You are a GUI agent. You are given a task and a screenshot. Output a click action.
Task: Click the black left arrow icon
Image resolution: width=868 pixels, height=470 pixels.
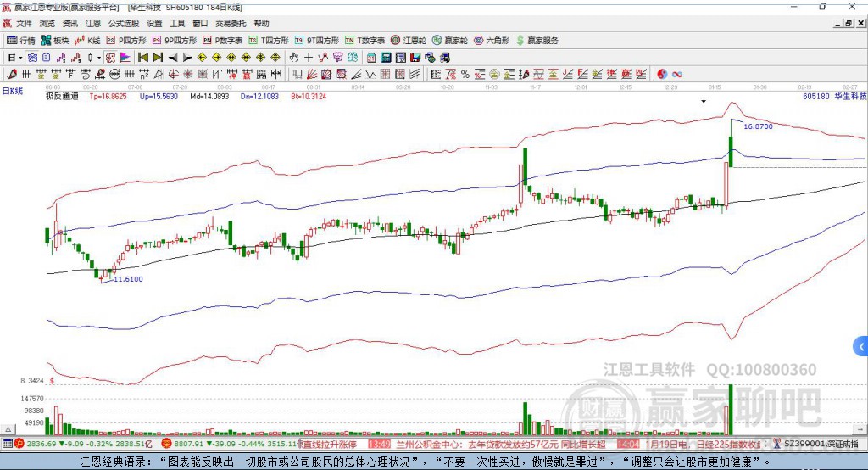tap(173, 58)
